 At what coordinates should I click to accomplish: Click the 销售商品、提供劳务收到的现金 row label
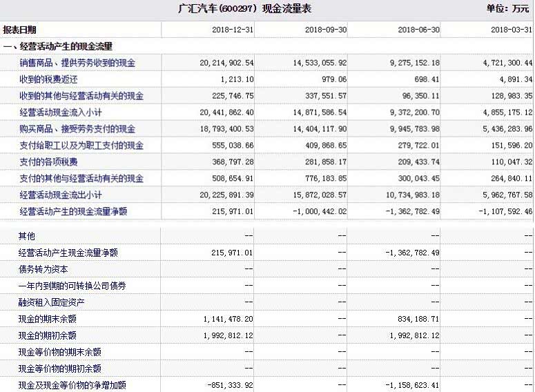coord(77,63)
